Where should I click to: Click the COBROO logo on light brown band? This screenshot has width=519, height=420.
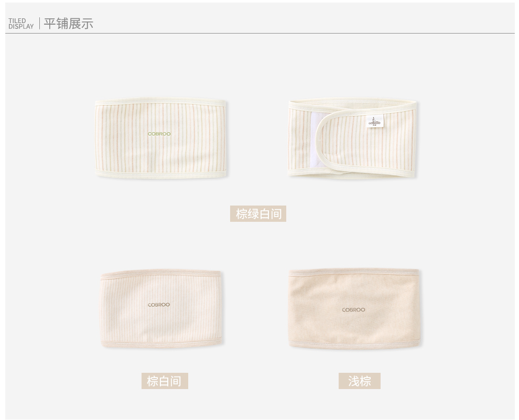coord(353,310)
